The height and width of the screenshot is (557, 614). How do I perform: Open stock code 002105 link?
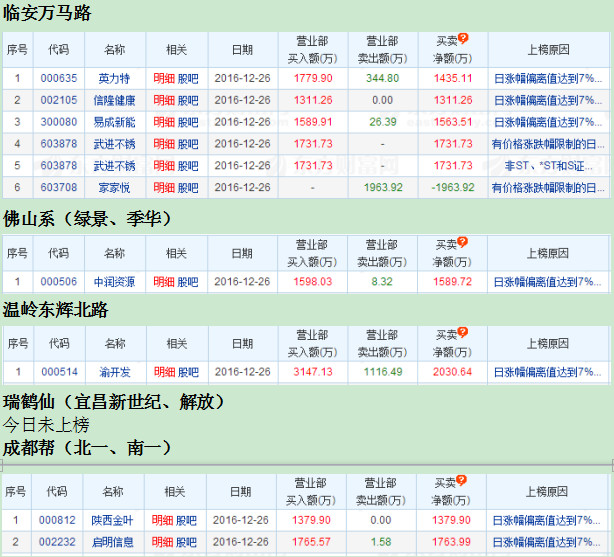(x=59, y=100)
